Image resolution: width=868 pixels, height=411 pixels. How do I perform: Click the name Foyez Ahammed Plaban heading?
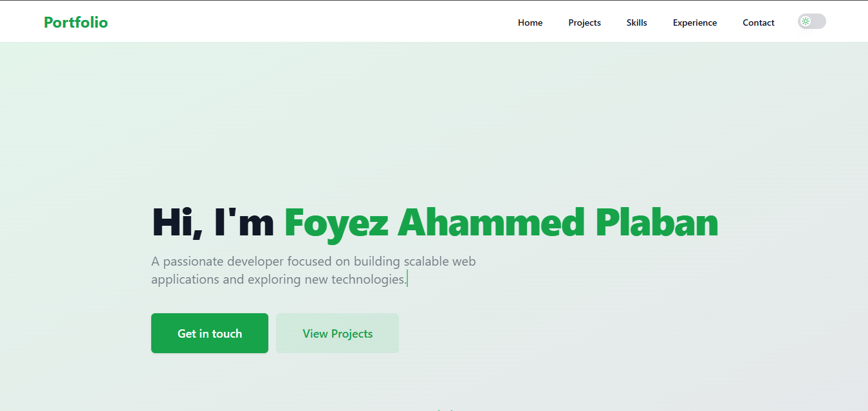coord(500,223)
